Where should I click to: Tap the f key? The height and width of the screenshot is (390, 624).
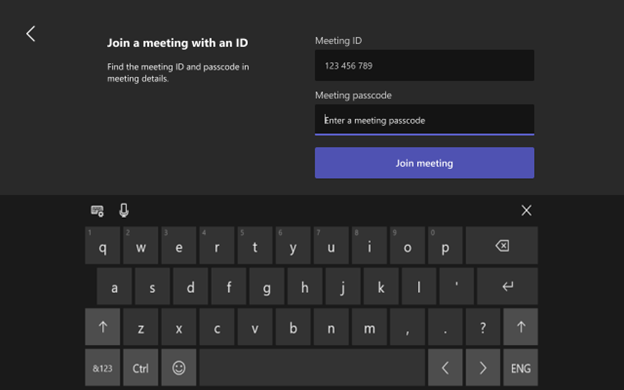click(229, 286)
